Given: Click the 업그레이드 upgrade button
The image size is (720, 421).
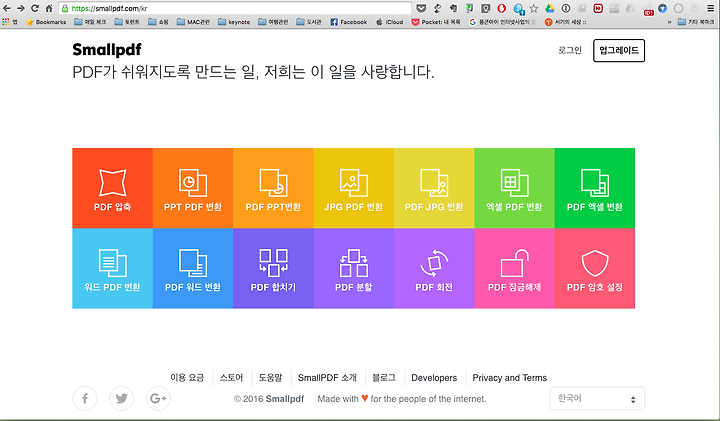Looking at the screenshot, I should coord(619,51).
